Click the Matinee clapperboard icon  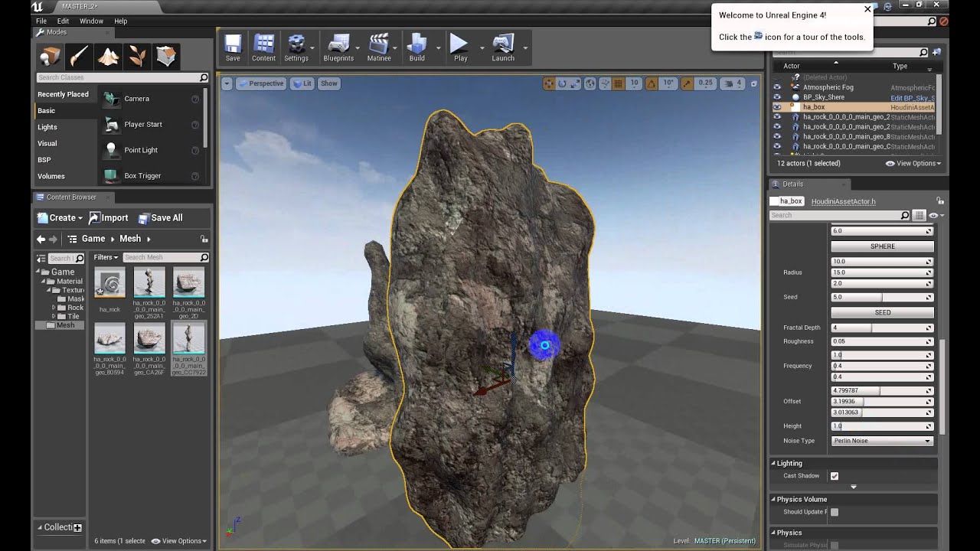(379, 47)
